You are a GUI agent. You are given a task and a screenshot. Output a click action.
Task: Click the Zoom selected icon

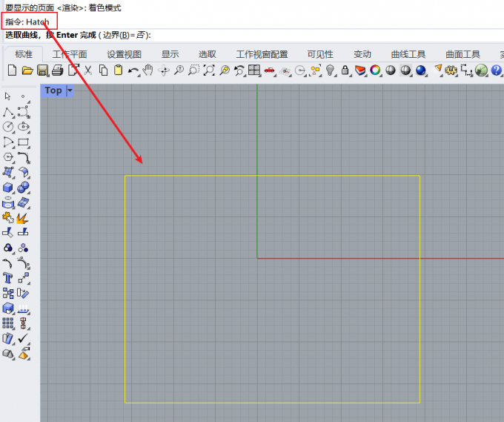click(225, 70)
